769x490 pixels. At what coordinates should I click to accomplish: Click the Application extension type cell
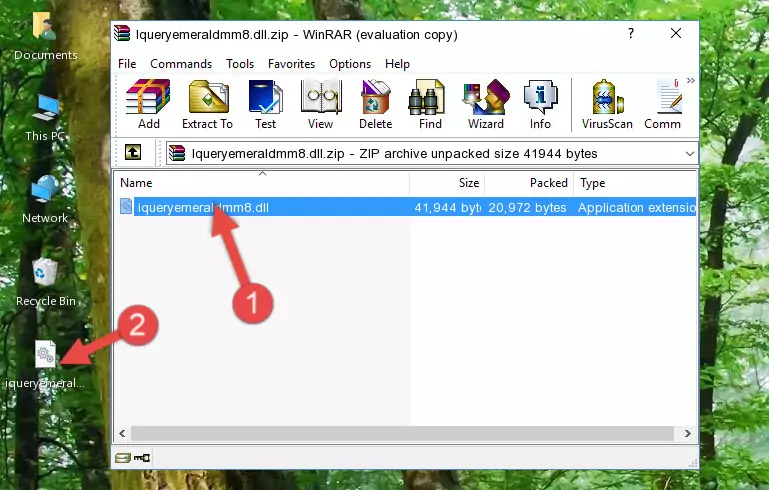637,207
